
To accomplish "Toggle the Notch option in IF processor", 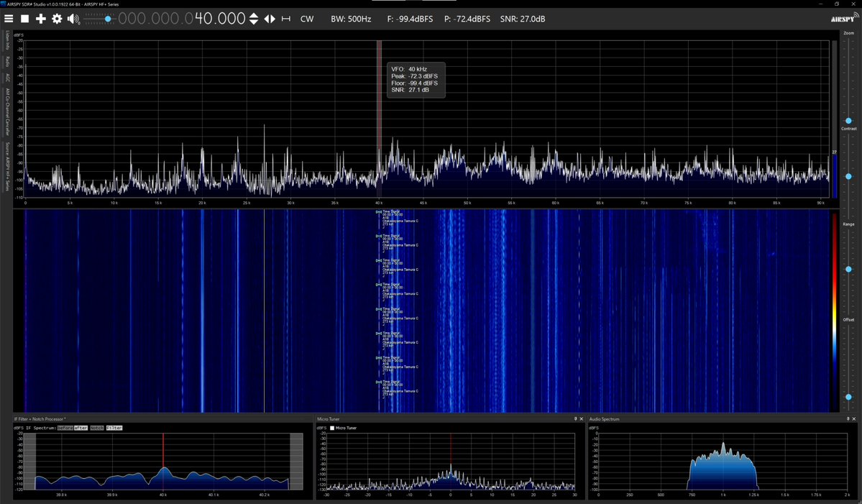I will pos(97,428).
